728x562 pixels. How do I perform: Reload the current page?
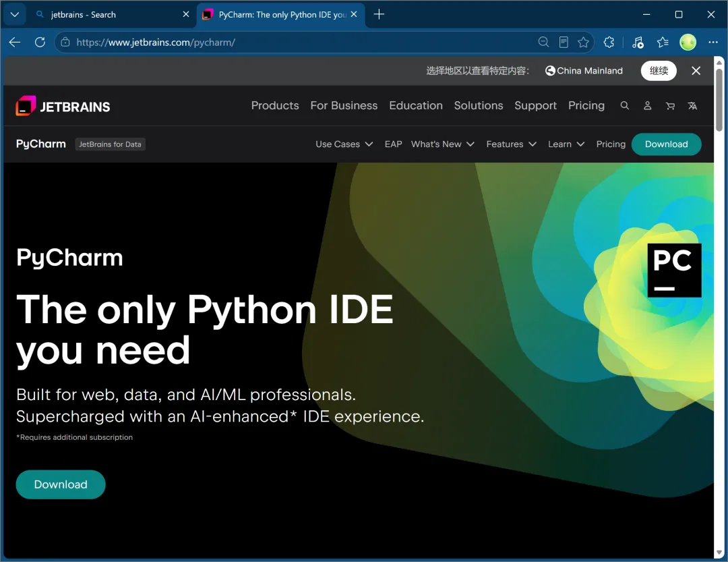pos(40,43)
